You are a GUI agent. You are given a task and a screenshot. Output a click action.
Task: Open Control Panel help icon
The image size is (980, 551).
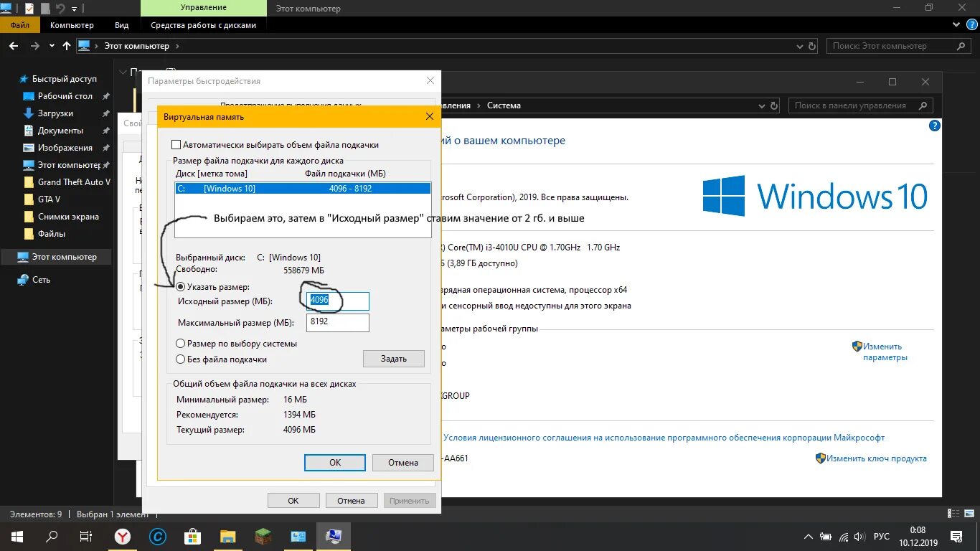(x=934, y=126)
